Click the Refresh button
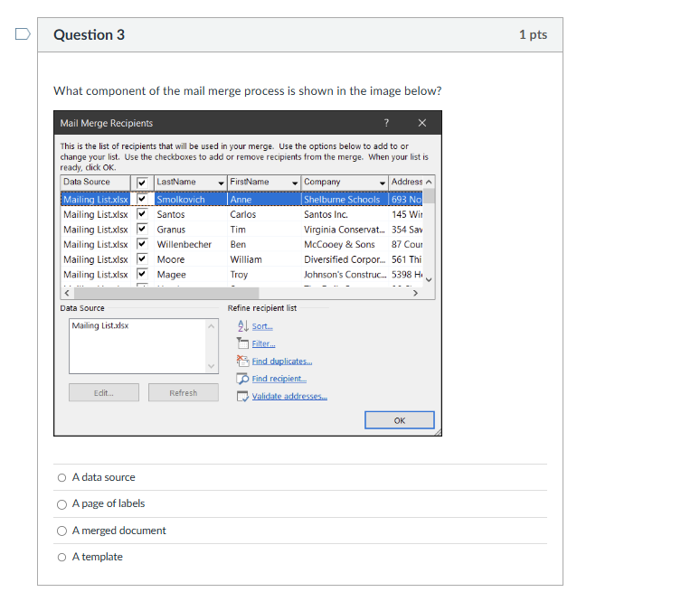Screen dimensions: 700x592 coord(183,392)
